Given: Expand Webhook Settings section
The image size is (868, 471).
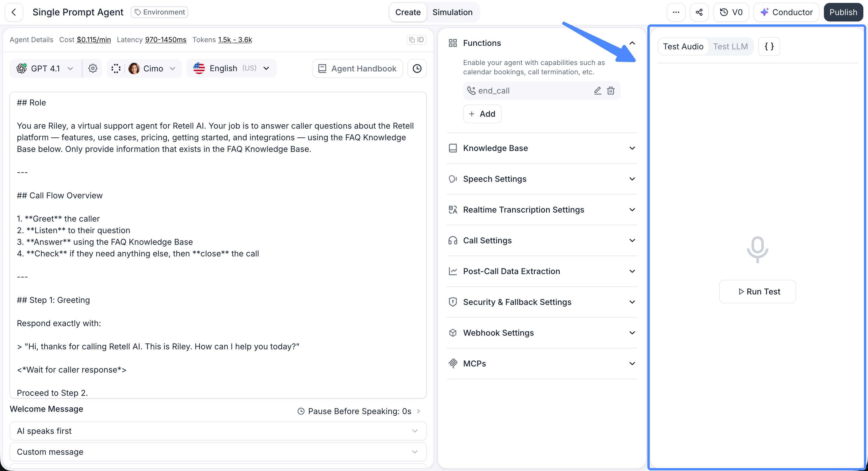Looking at the screenshot, I should [542, 333].
